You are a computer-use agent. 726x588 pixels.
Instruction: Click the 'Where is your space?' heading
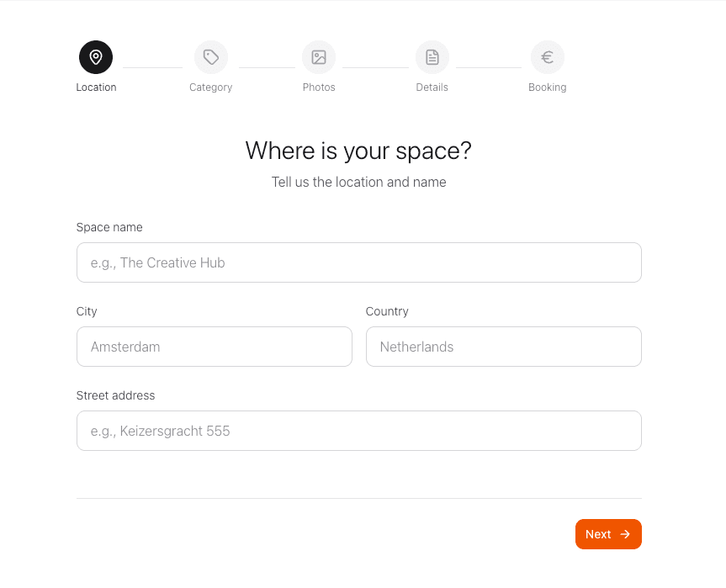tap(358, 151)
